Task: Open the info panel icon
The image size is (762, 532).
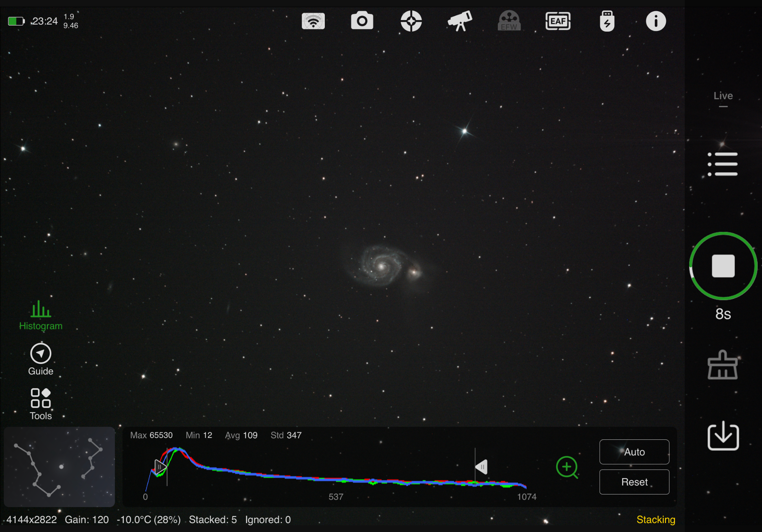Action: point(656,21)
